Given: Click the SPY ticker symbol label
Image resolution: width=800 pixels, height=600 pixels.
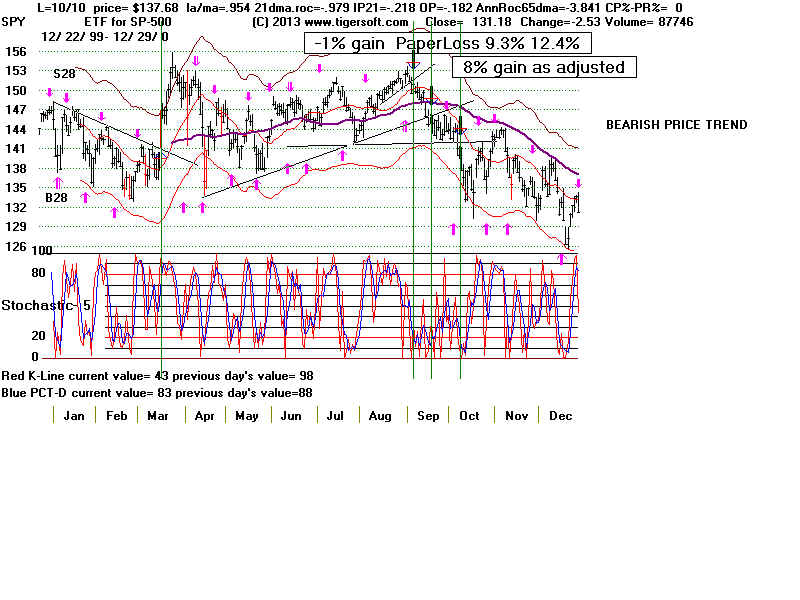Looking at the screenshot, I should coord(13,21).
